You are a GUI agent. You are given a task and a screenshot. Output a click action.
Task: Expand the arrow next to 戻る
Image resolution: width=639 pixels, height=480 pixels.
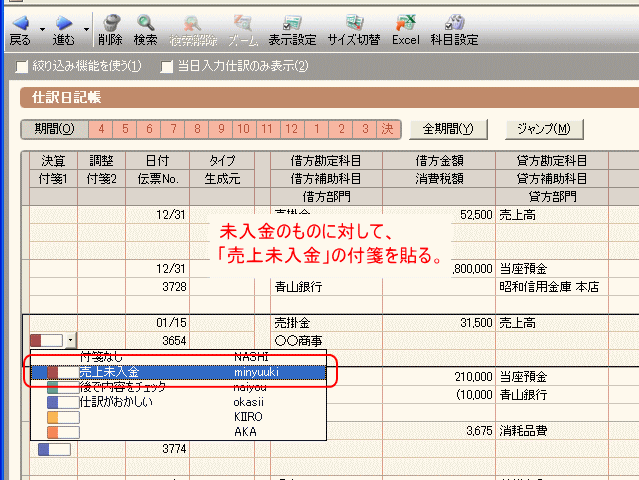coord(42,28)
